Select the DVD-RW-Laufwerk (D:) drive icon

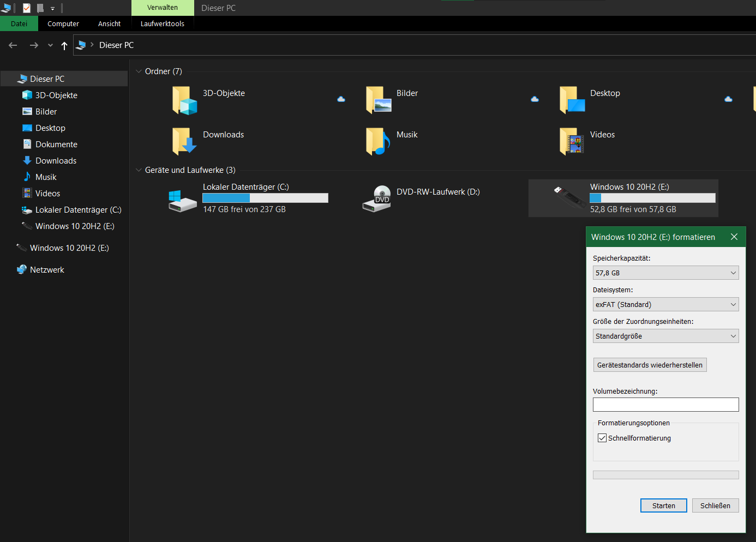[x=377, y=198]
